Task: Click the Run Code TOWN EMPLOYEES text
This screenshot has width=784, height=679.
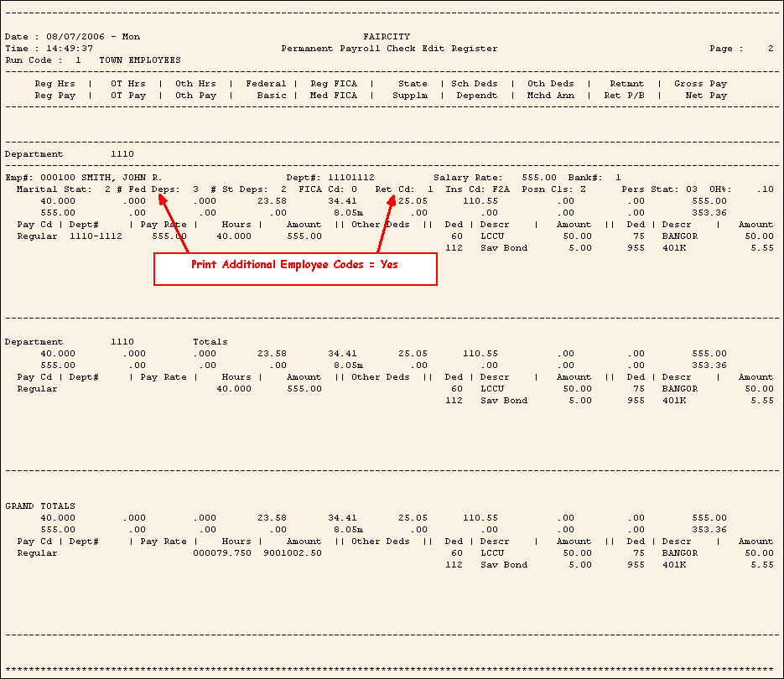Action: pos(139,60)
